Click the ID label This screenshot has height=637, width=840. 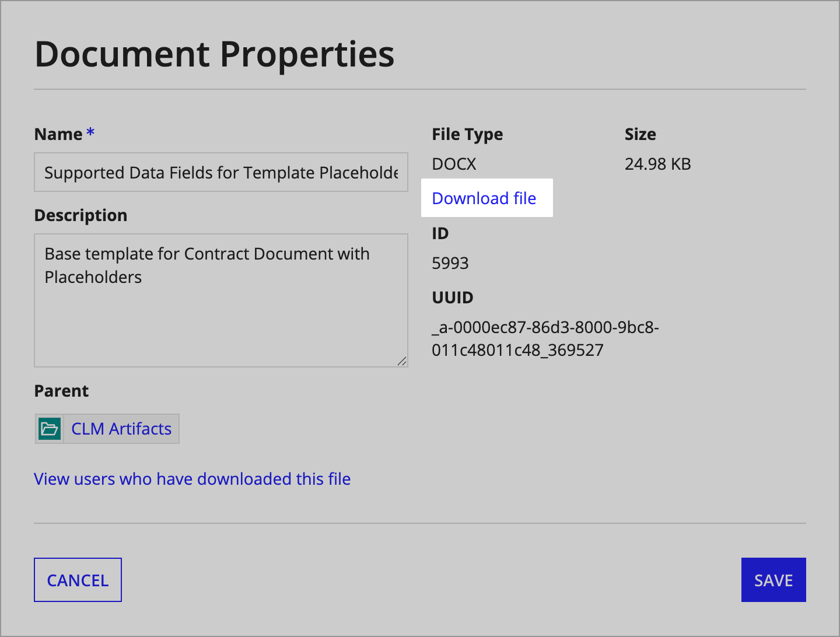(440, 233)
